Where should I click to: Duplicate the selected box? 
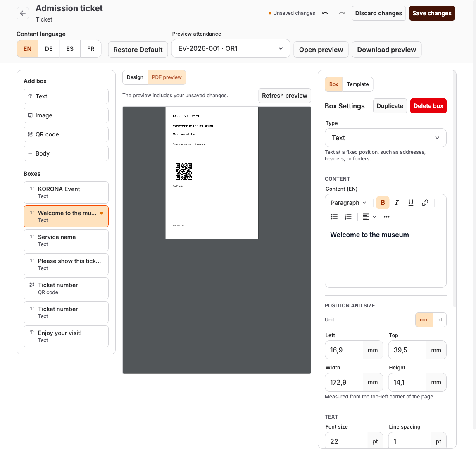tap(390, 106)
